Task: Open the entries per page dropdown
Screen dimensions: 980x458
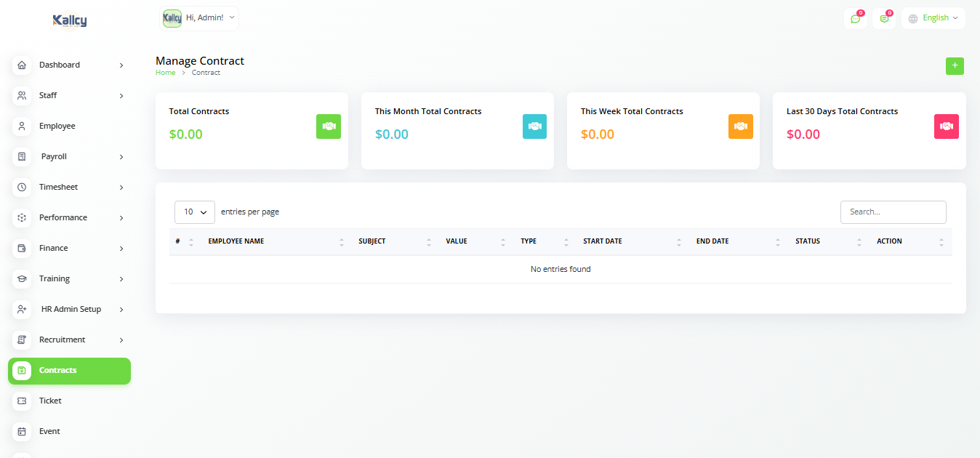Action: [x=195, y=212]
